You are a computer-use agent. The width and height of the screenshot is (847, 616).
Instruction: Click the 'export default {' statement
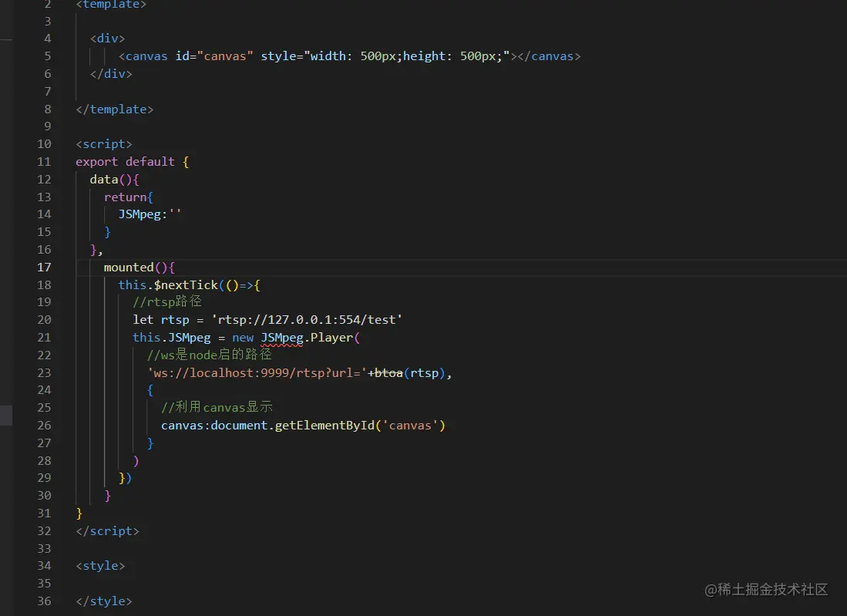(133, 162)
